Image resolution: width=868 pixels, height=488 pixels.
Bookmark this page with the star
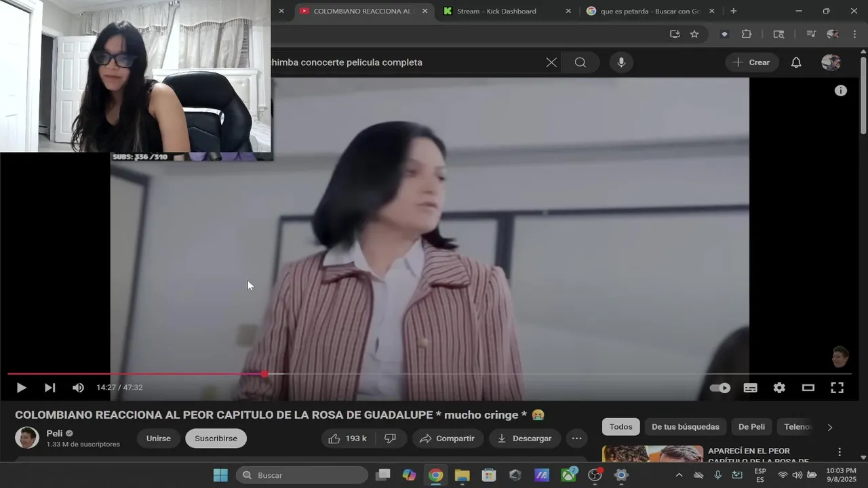pos(694,34)
